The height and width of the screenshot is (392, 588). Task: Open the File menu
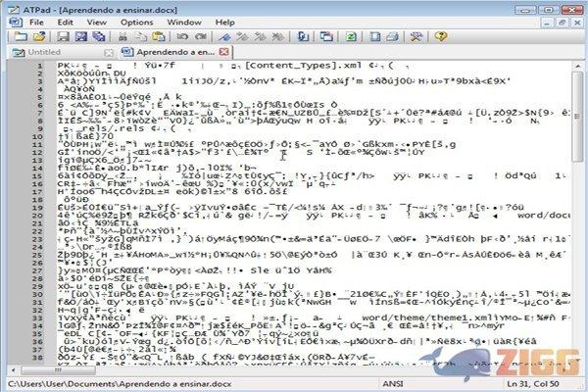point(36,21)
